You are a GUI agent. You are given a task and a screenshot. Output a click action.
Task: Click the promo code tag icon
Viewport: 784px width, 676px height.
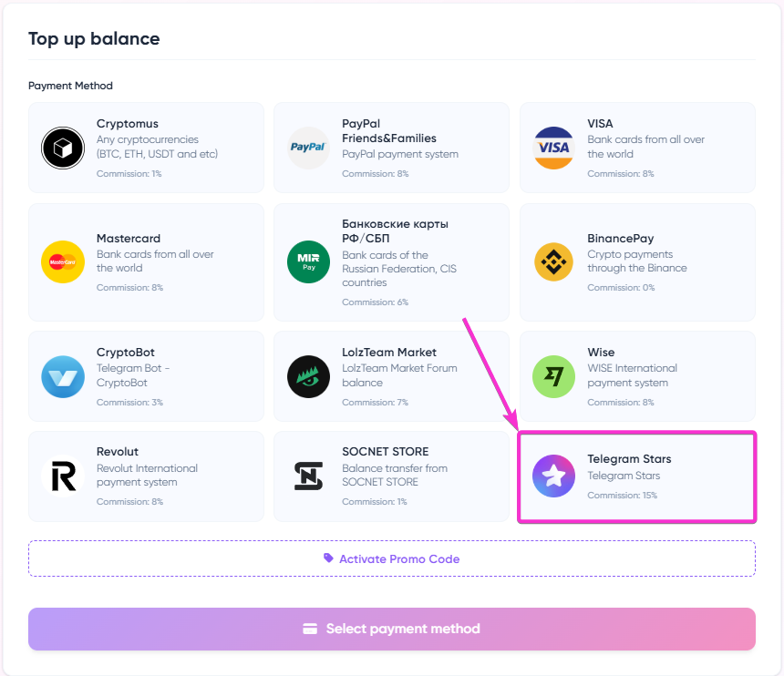pos(328,558)
